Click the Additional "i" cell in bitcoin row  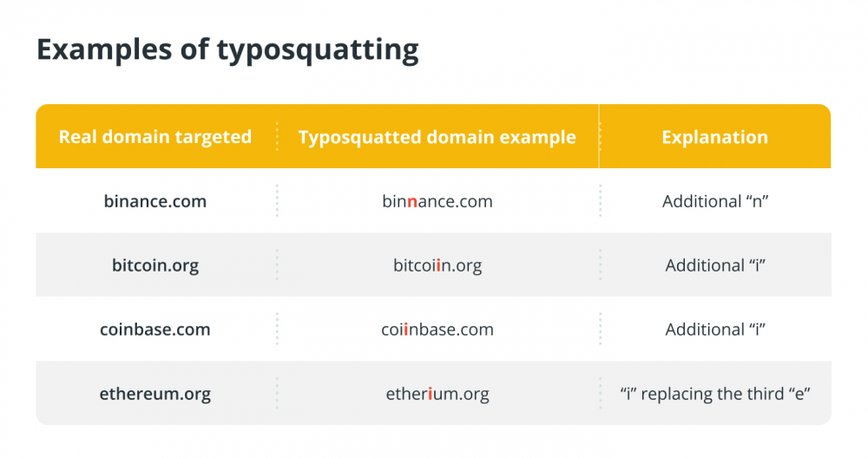(715, 265)
